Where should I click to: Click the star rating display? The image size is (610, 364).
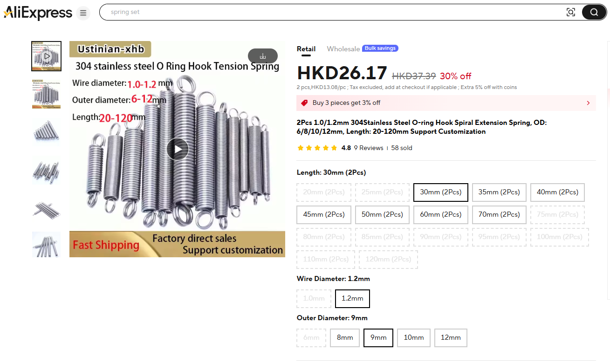(x=317, y=148)
